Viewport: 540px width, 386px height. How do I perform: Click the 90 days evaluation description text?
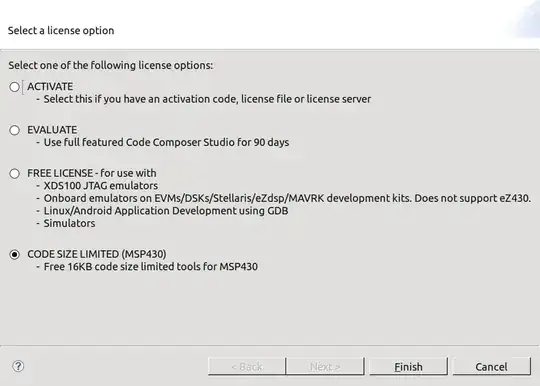pos(162,142)
